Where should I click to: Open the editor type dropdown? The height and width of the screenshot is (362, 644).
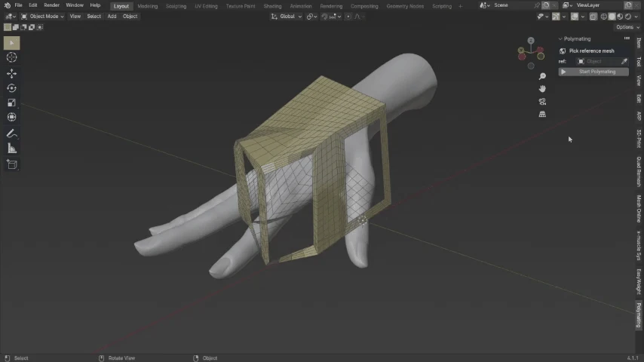pos(11,17)
